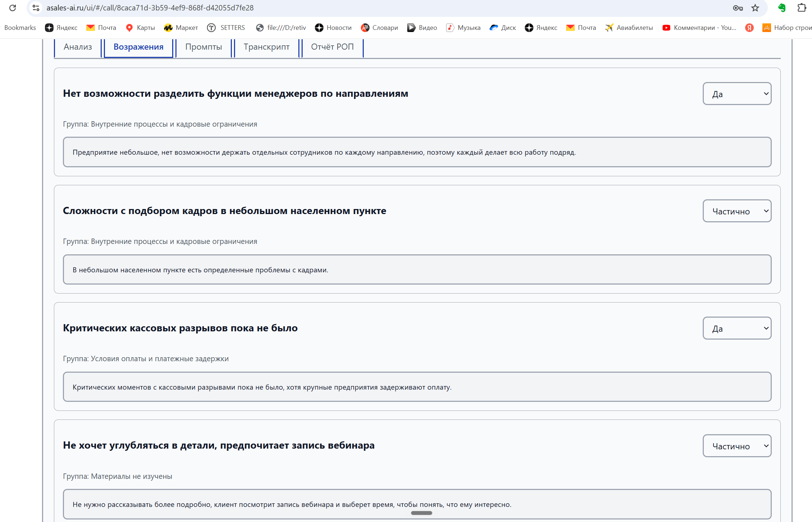Click Группа label under Сложности с подбором кадров
The width and height of the screenshot is (812, 522).
click(x=160, y=241)
